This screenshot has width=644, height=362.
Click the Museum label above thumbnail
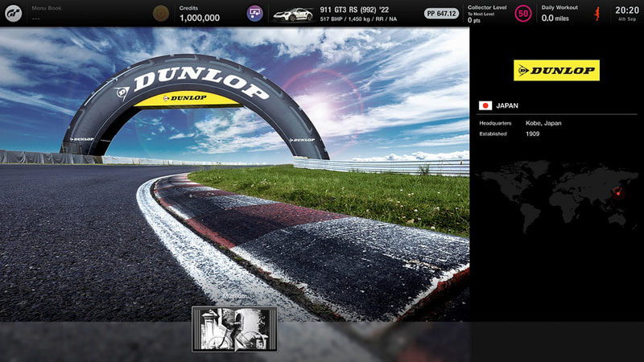click(234, 296)
